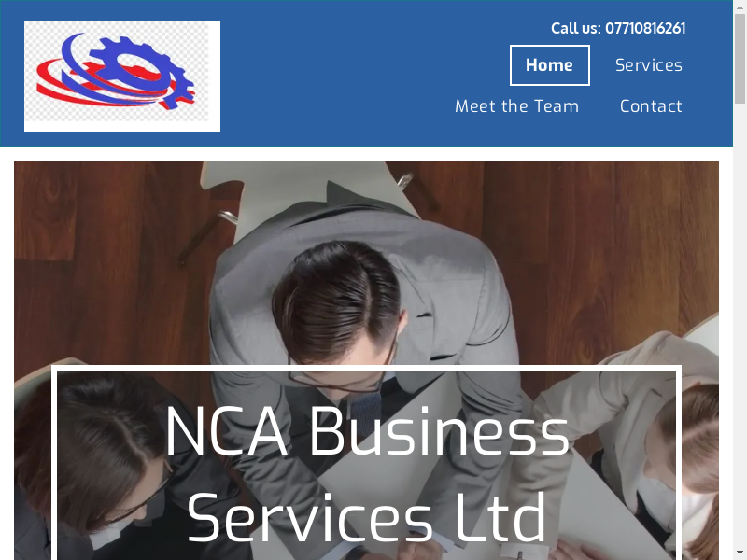Navigate to the Contact page
The height and width of the screenshot is (560, 747).
coord(651,106)
